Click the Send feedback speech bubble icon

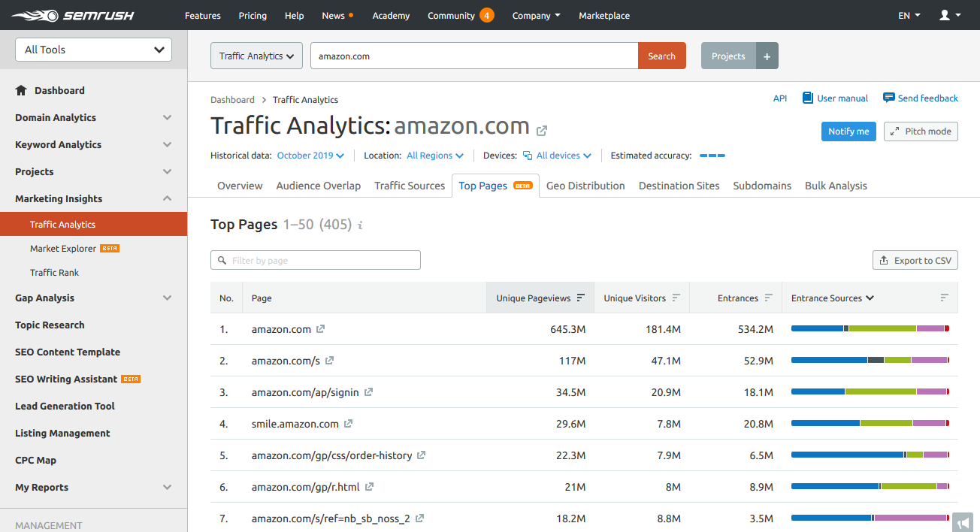click(888, 98)
